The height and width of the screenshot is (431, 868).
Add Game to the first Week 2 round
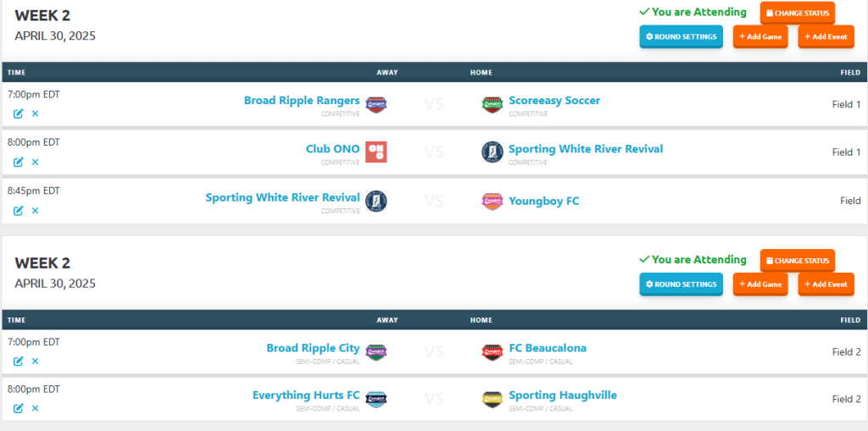[x=760, y=36]
